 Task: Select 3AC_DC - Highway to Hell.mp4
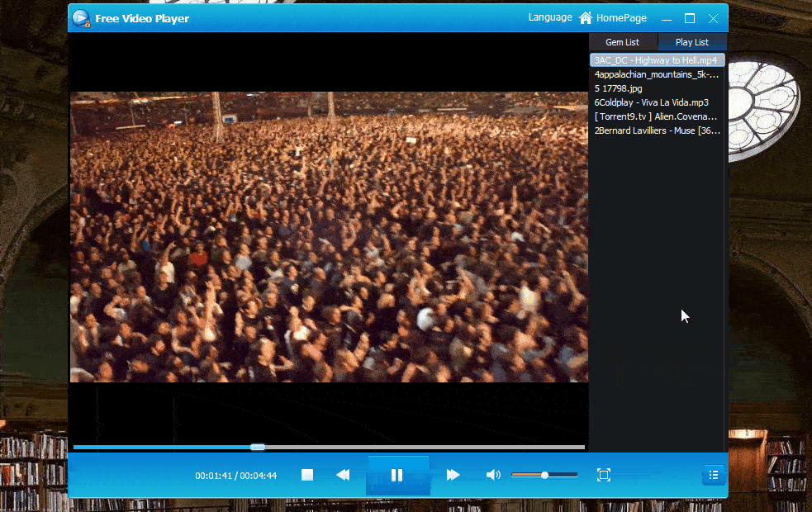coord(658,60)
